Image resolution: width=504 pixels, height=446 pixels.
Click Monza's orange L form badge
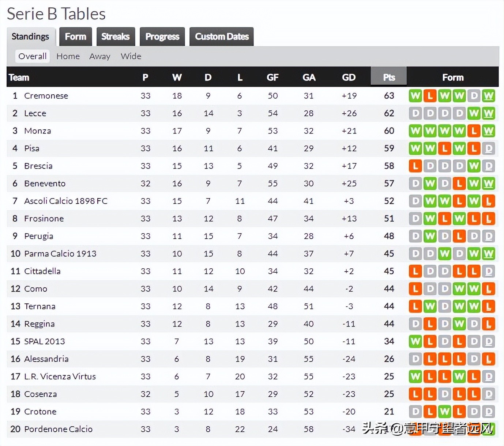click(x=474, y=131)
